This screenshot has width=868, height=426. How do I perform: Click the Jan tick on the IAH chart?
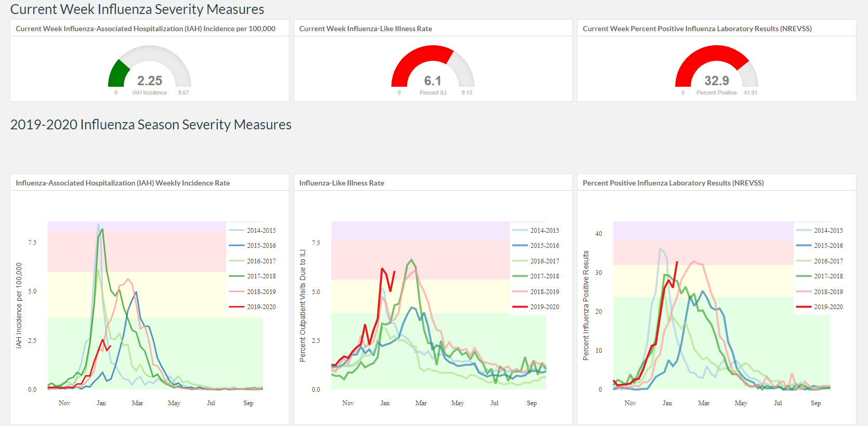[x=101, y=403]
